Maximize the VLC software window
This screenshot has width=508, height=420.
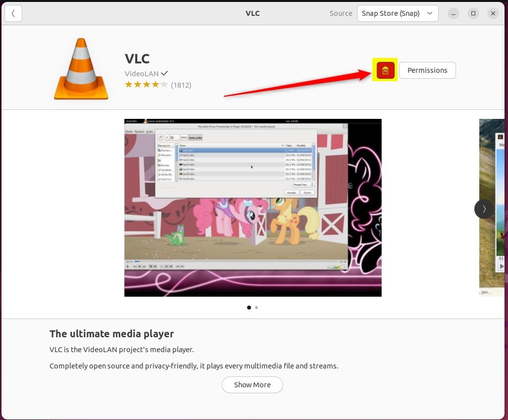[x=473, y=13]
